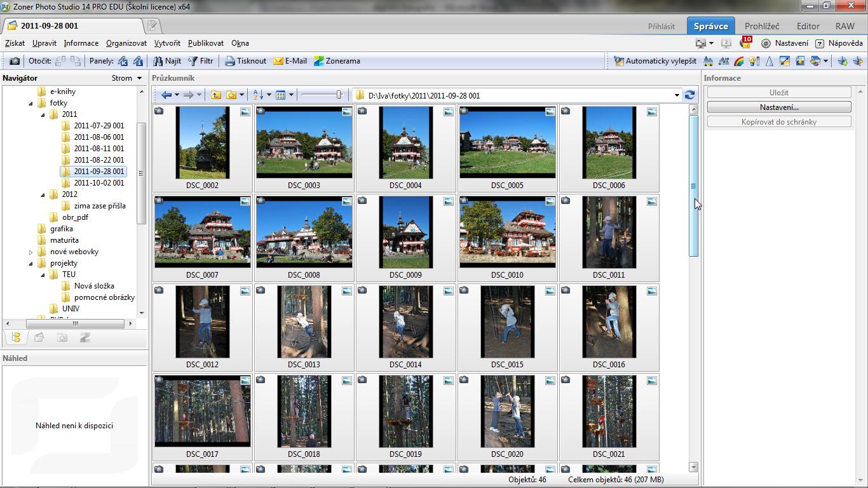Image resolution: width=868 pixels, height=488 pixels.
Task: Open the Získat menu
Action: (x=15, y=43)
